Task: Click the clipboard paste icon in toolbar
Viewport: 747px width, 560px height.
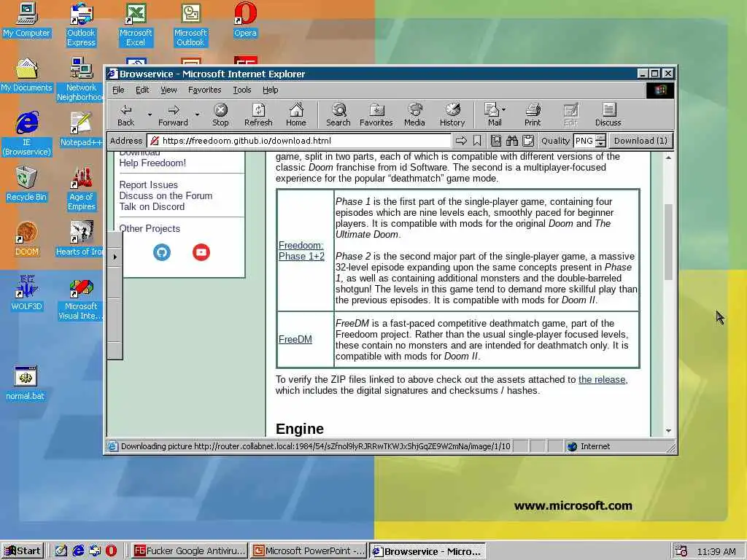Action: click(x=528, y=141)
